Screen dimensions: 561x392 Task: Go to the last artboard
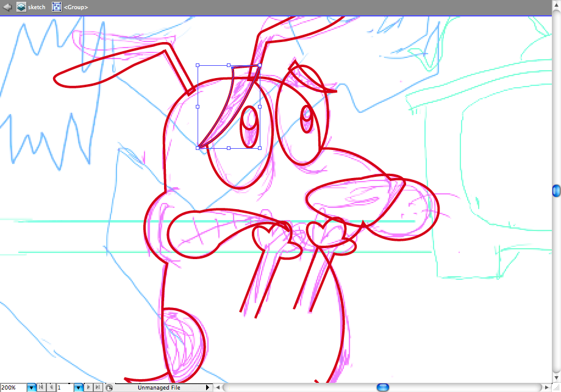(98, 387)
